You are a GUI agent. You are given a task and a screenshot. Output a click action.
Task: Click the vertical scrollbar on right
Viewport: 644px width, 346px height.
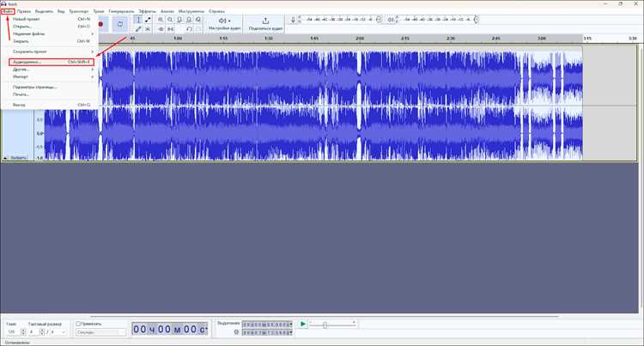(x=641, y=177)
